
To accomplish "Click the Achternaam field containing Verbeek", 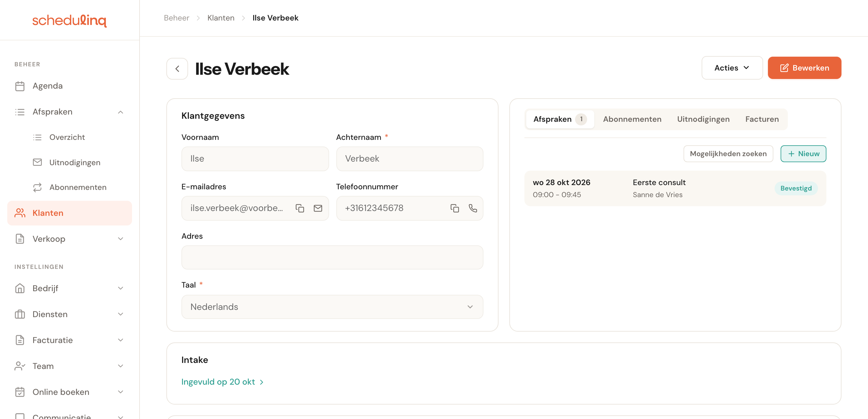I will coord(410,159).
